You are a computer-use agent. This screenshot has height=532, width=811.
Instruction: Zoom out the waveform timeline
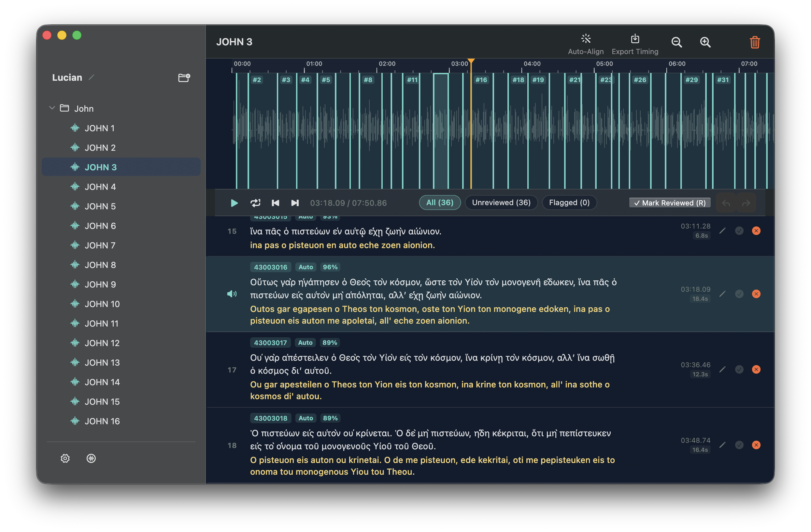pyautogui.click(x=676, y=42)
